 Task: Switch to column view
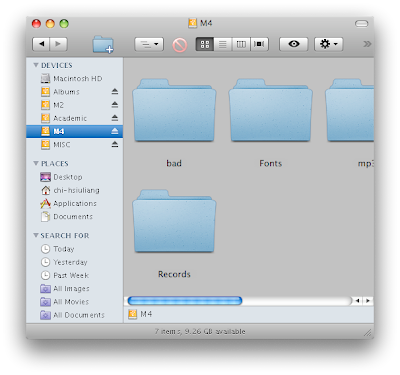[x=241, y=44]
